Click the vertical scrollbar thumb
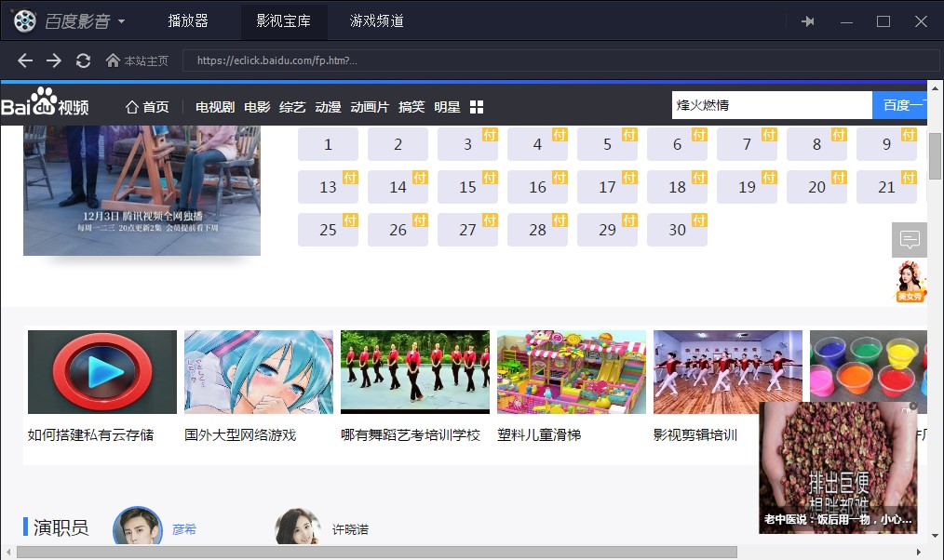Viewport: 944px width, 560px height. click(x=935, y=156)
